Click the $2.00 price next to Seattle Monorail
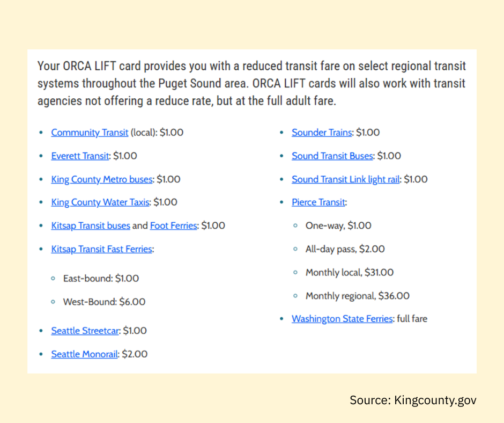This screenshot has width=504, height=423. [135, 354]
